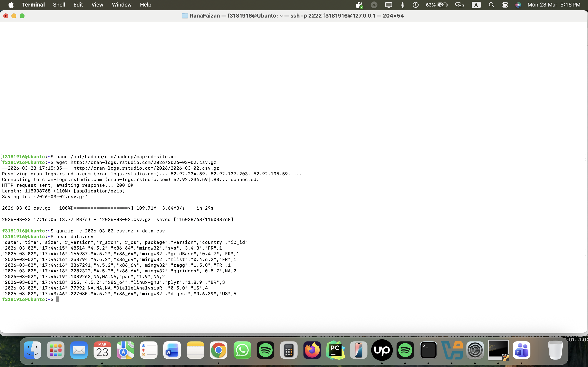Image resolution: width=588 pixels, height=367 pixels.
Task: Click the Help menu
Action: tap(146, 5)
